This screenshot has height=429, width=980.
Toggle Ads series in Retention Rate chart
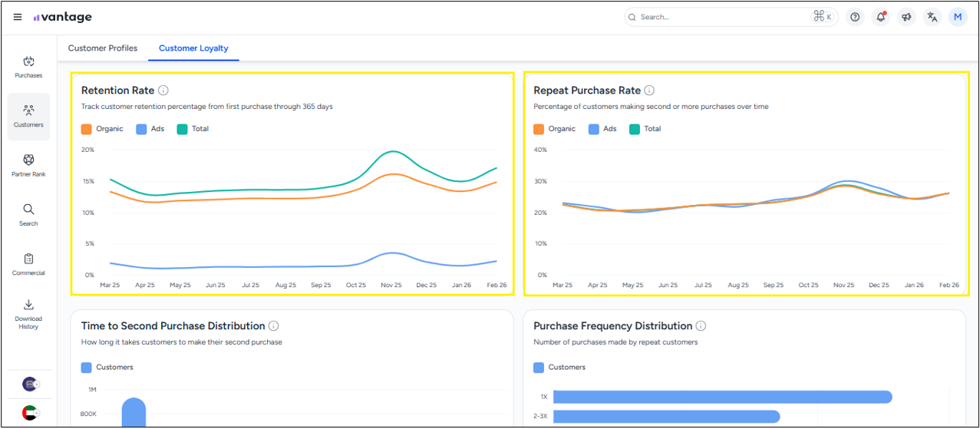coord(150,129)
